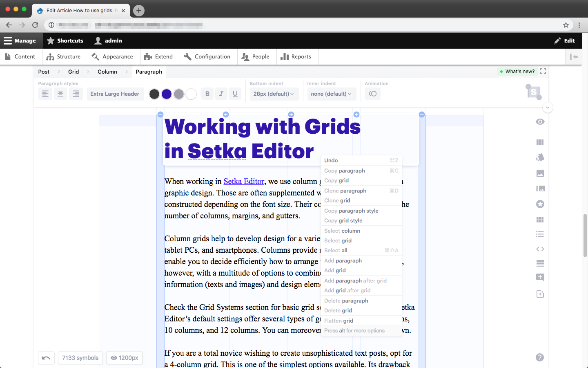Select Post in the breadcrumb
Screen dimensions: 588x368
44,72
